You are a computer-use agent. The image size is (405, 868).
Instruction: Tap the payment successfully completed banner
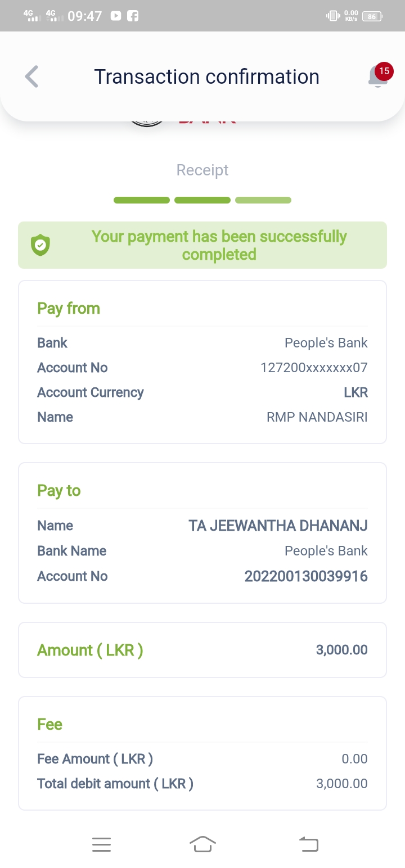tap(202, 245)
